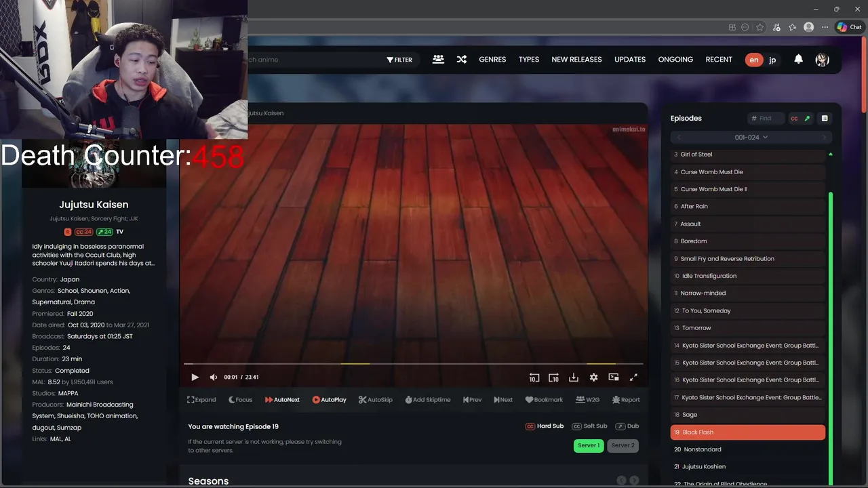This screenshot has height=488, width=868.
Task: Switch titles to en language
Action: 753,60
